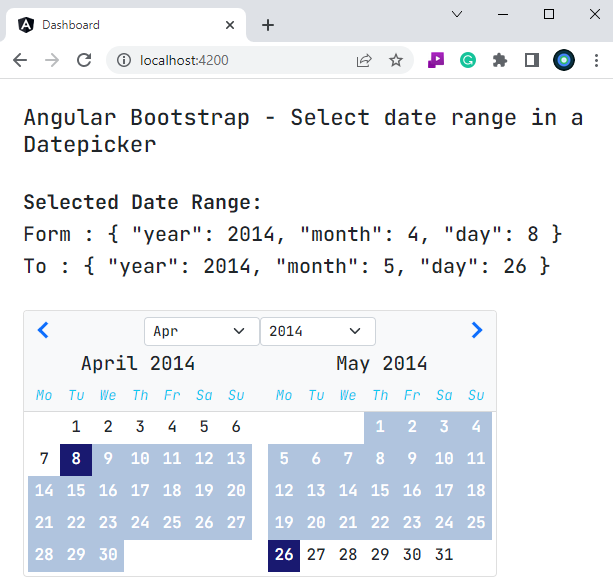Viewport: 613px width, 587px height.
Task: Select May 26, the range end date
Action: coord(284,554)
